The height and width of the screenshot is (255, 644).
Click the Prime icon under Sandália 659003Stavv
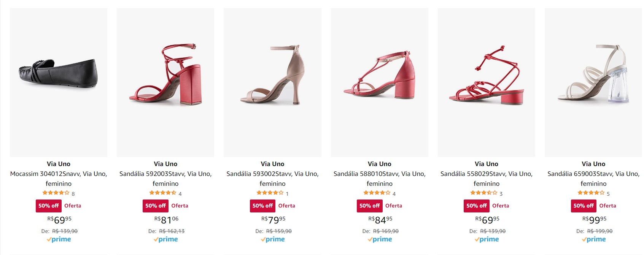593,239
